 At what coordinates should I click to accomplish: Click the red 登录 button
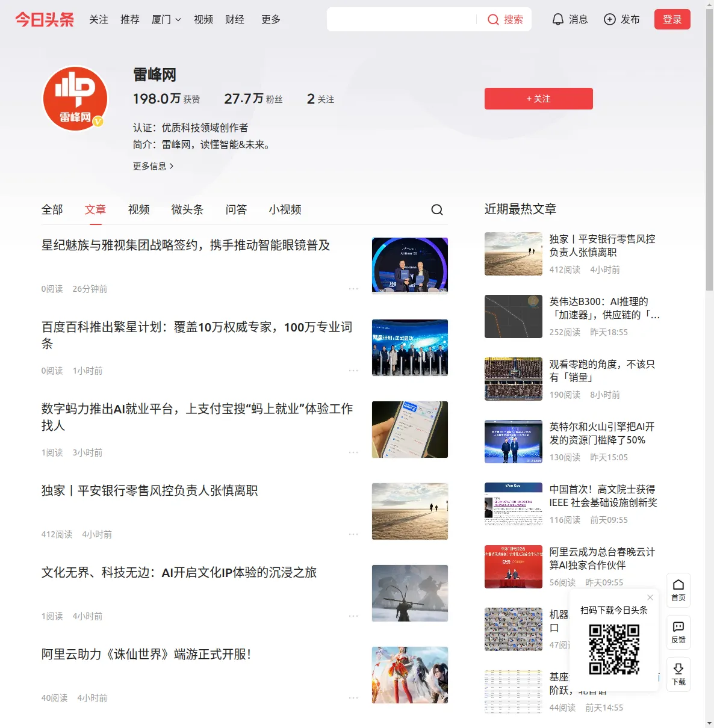click(x=672, y=19)
